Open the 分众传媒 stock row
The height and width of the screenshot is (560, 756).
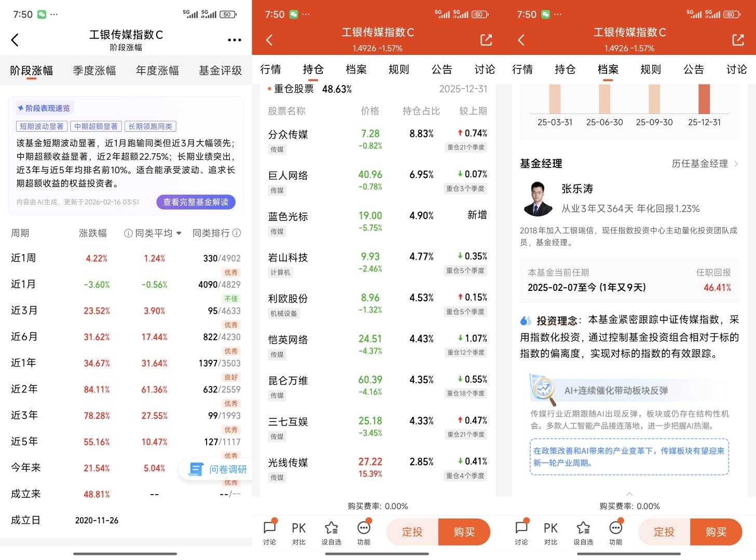tap(377, 141)
